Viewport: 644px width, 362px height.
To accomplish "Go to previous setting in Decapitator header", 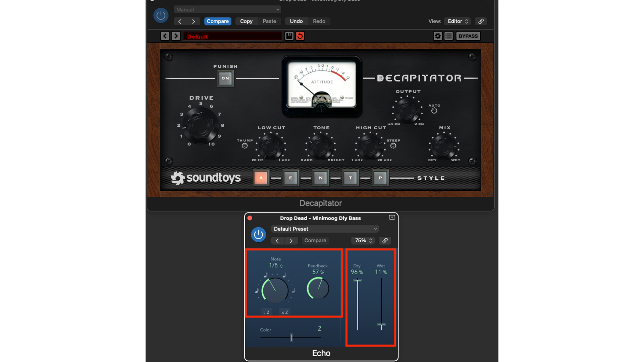I will (180, 21).
